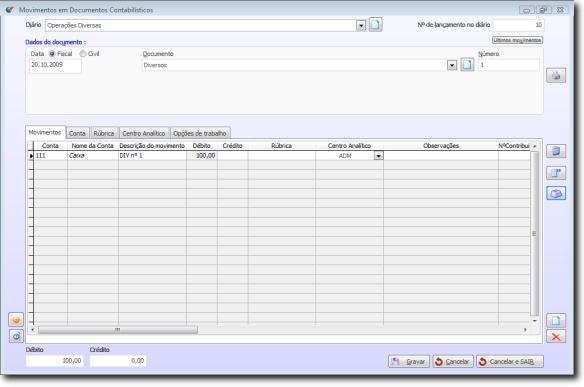This screenshot has width=584, height=387.
Task: Click the copy-window icon button beside the grid
Action: pyautogui.click(x=556, y=172)
